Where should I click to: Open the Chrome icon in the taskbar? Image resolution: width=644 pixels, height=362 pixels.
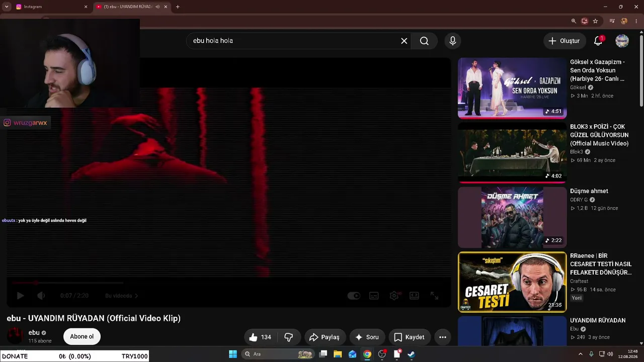(367, 354)
